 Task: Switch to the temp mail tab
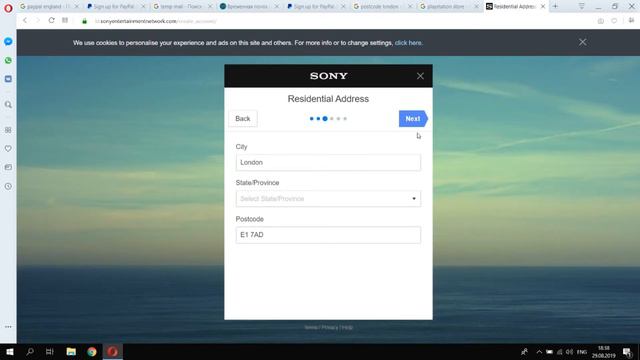coord(181,7)
